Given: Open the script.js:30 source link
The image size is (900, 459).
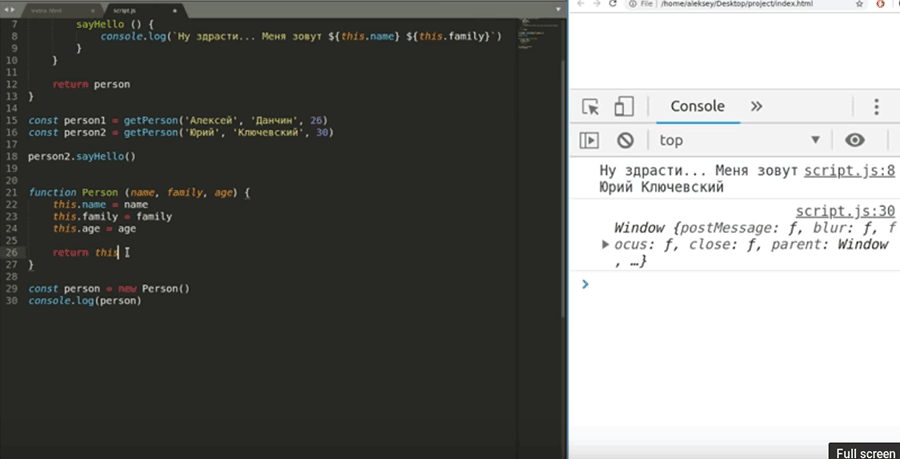Looking at the screenshot, I should point(845,211).
